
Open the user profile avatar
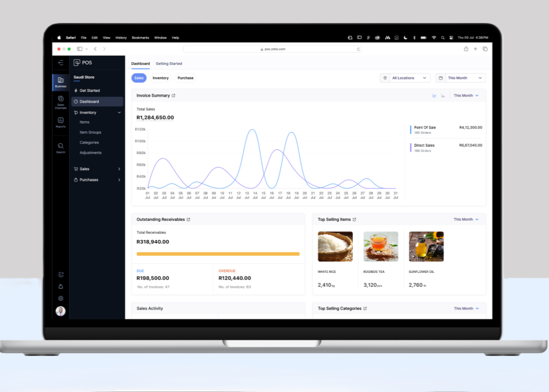(x=61, y=311)
